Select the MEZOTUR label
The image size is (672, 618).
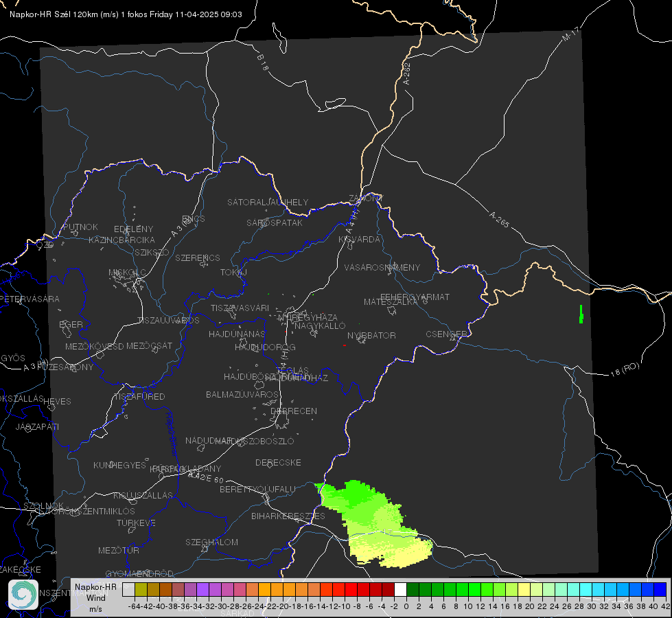pyautogui.click(x=119, y=550)
